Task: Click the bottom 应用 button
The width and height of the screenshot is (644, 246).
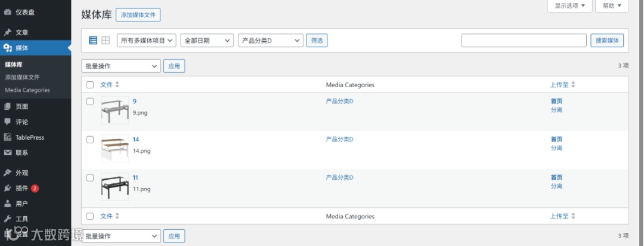Action: [x=174, y=236]
